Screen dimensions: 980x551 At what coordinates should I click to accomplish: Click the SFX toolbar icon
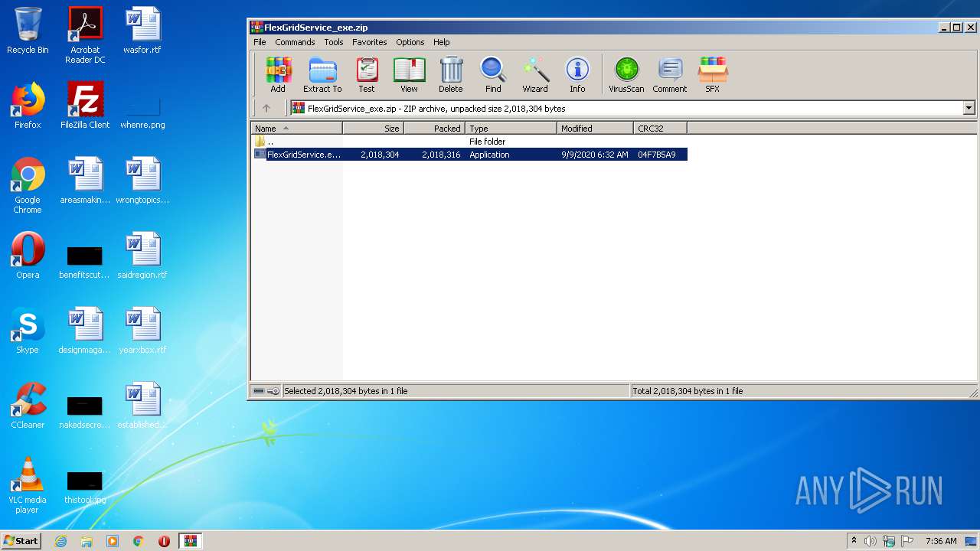(712, 75)
